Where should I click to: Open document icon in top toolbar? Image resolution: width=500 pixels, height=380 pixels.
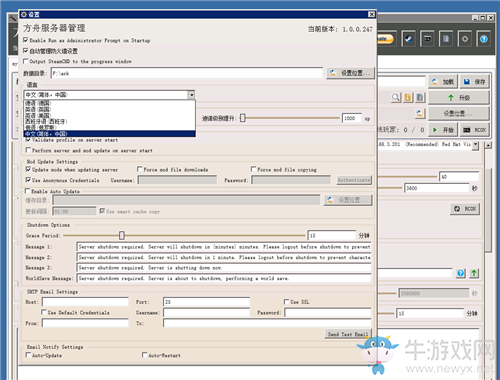pyautogui.click(x=446, y=39)
